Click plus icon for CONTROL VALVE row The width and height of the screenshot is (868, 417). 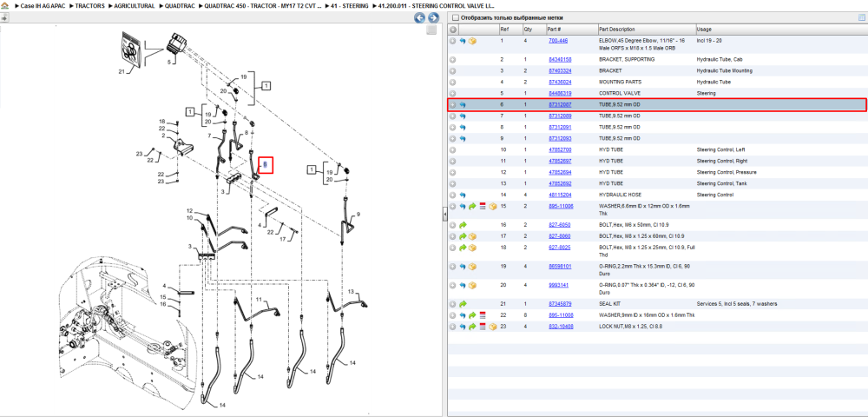[x=453, y=93]
